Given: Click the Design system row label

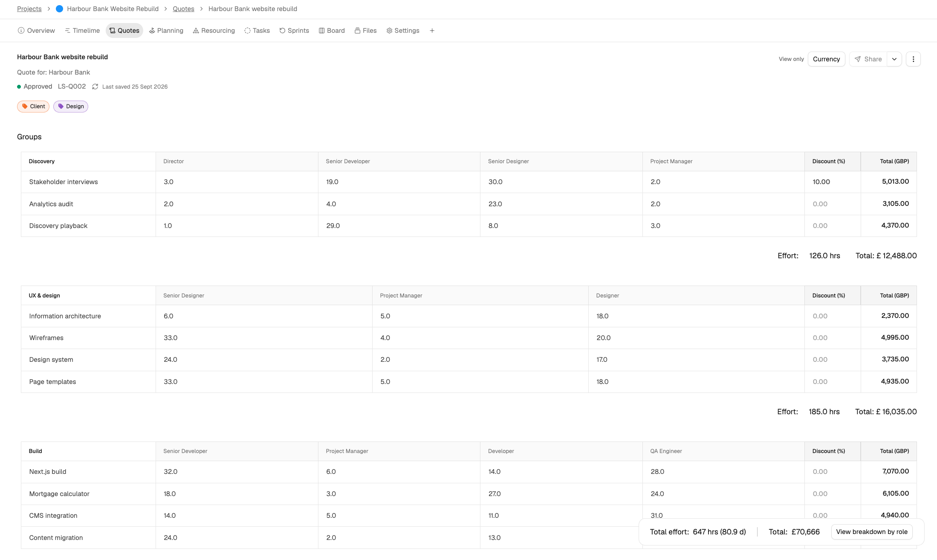Looking at the screenshot, I should pyautogui.click(x=51, y=360).
